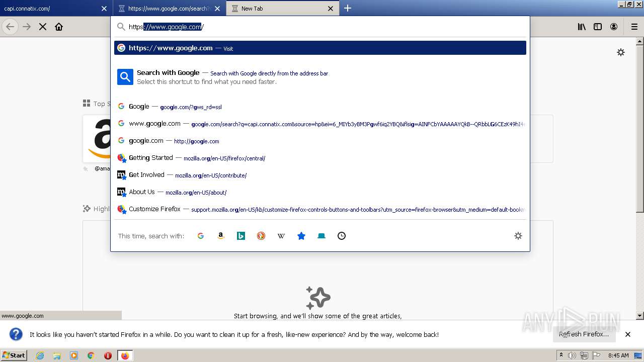Open Chrome from the taskbar
644x362 pixels.
coord(91,355)
